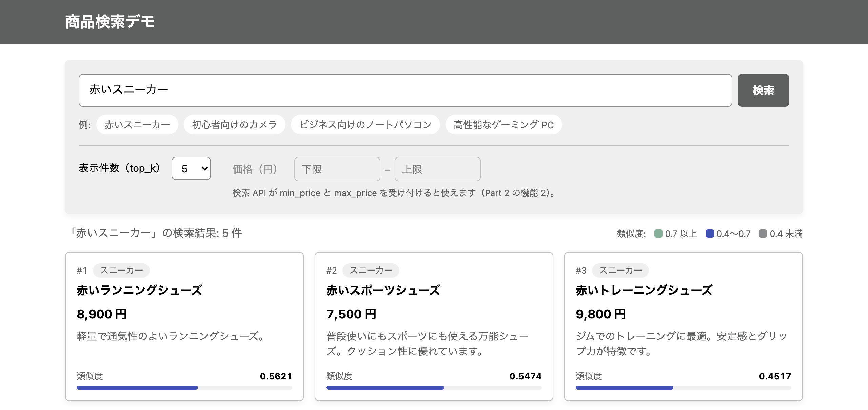Click the 8,900 円 price
The width and height of the screenshot is (868, 410).
click(x=102, y=314)
